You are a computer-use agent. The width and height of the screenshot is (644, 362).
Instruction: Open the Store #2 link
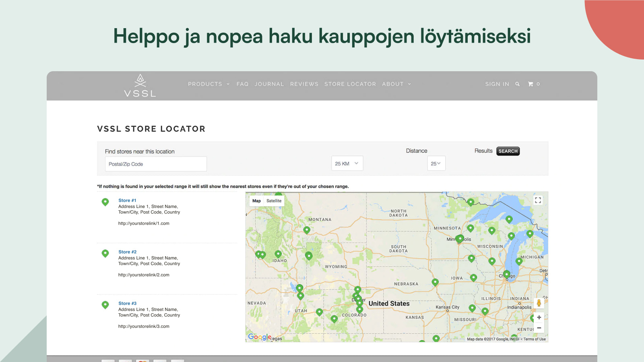pos(127,252)
